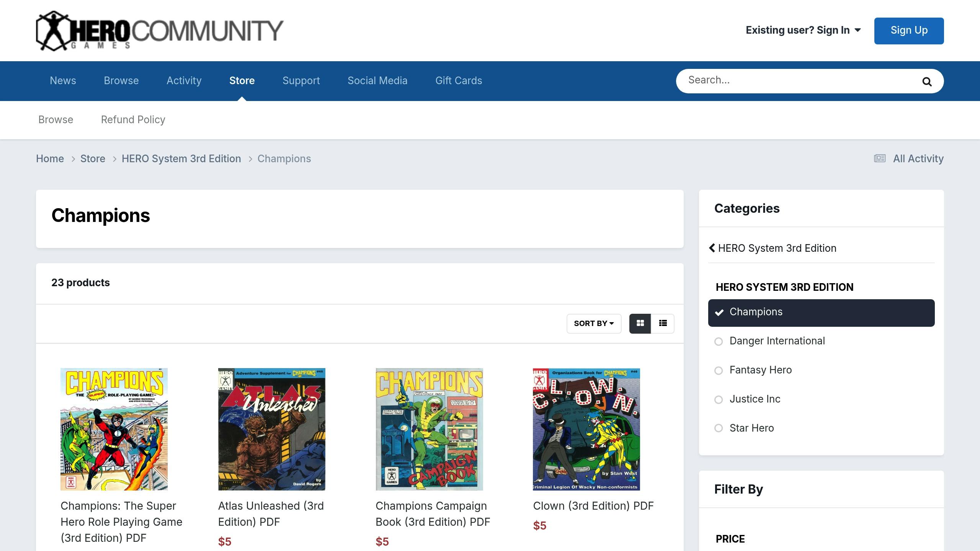Click back chevron beside HERO System 3rd Edition
980x551 pixels.
pos(712,248)
